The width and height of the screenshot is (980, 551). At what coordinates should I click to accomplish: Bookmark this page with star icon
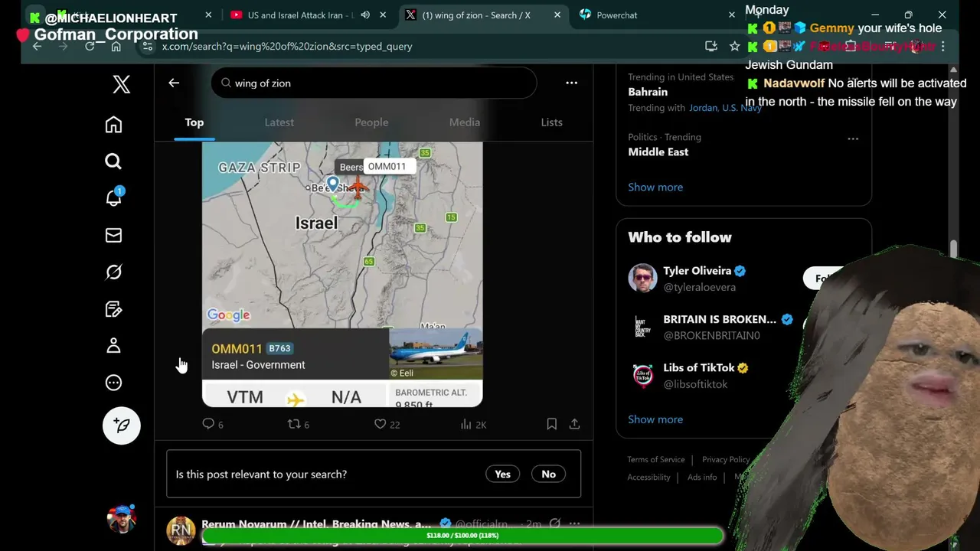734,46
